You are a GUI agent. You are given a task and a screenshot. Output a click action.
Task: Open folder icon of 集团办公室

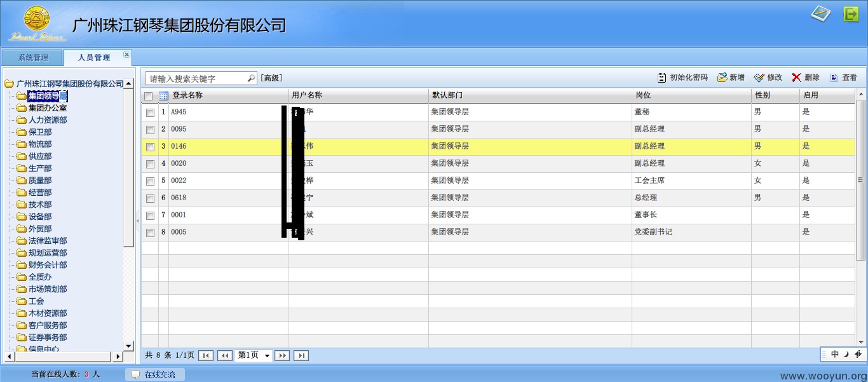click(x=22, y=108)
